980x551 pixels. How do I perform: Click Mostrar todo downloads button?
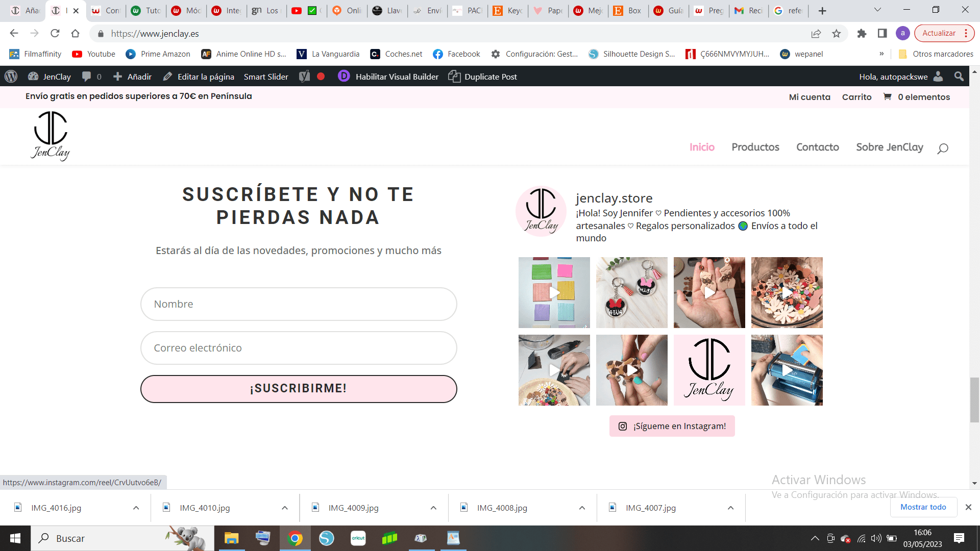[x=923, y=507]
